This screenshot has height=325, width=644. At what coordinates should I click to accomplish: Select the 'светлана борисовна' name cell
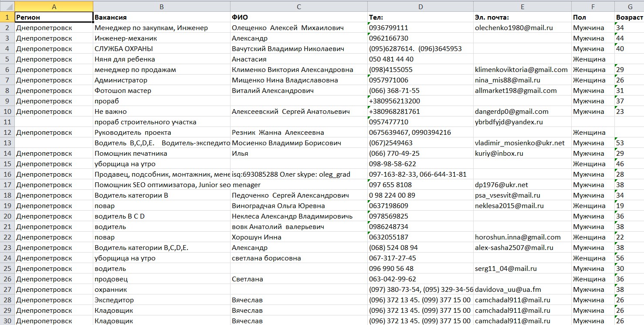(x=299, y=258)
